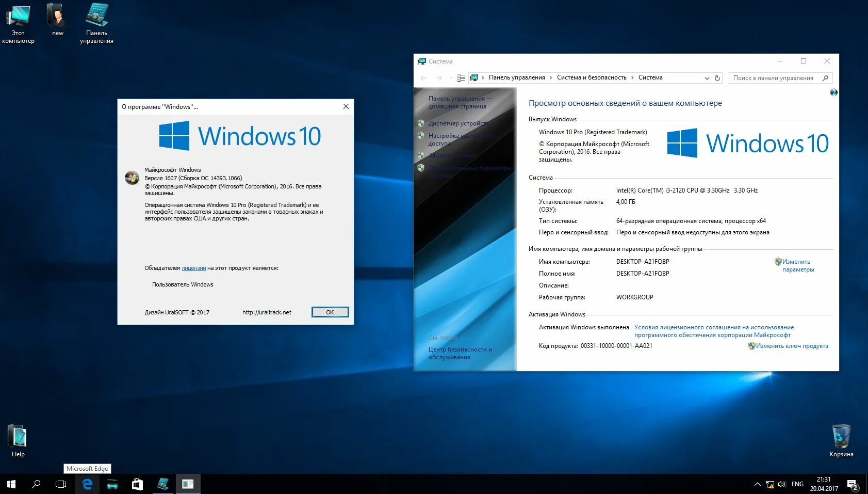Viewport: 868px width, 494px height.
Task: Launch Microsoft Edge from the taskbar
Action: [87, 484]
